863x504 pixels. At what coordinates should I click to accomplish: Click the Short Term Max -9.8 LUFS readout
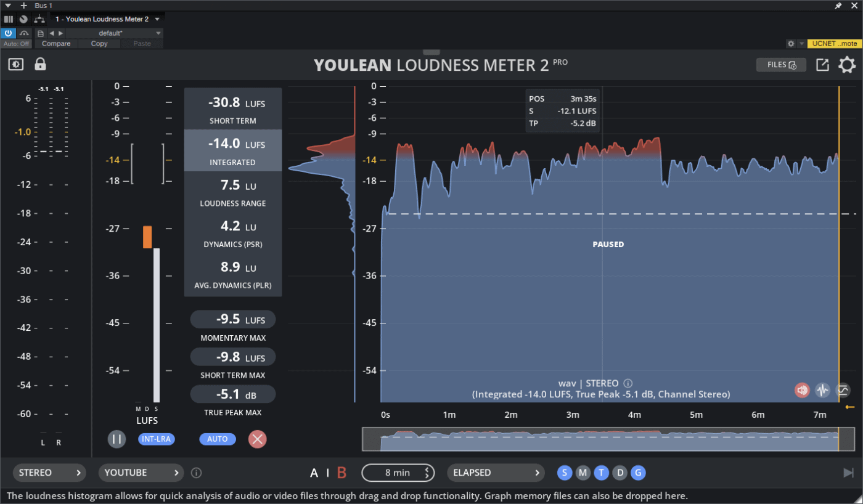(x=233, y=357)
